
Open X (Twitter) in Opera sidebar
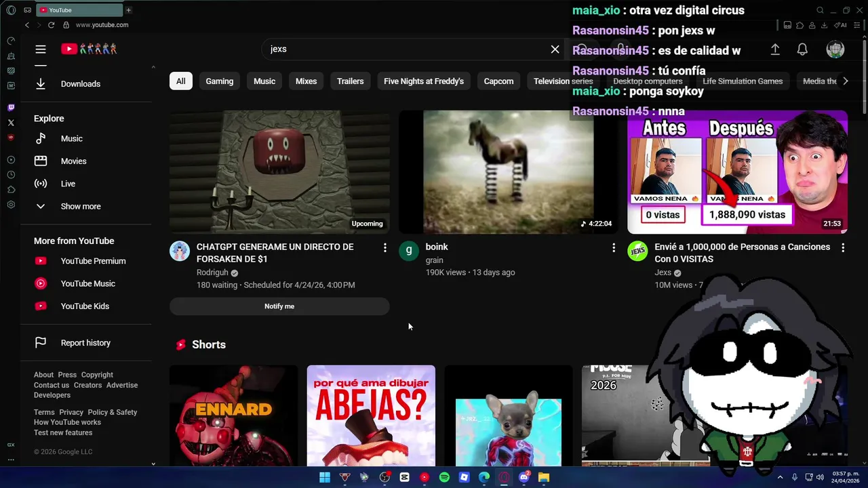click(x=11, y=123)
